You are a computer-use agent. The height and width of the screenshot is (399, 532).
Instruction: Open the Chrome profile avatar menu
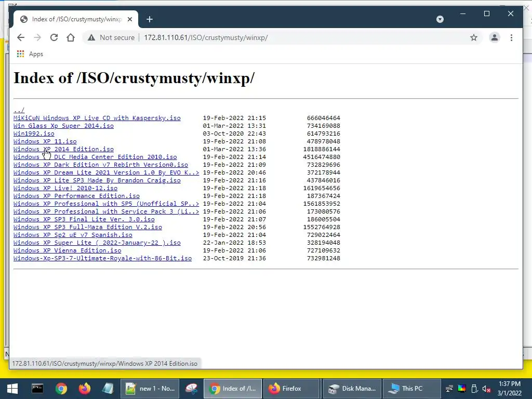pyautogui.click(x=495, y=37)
